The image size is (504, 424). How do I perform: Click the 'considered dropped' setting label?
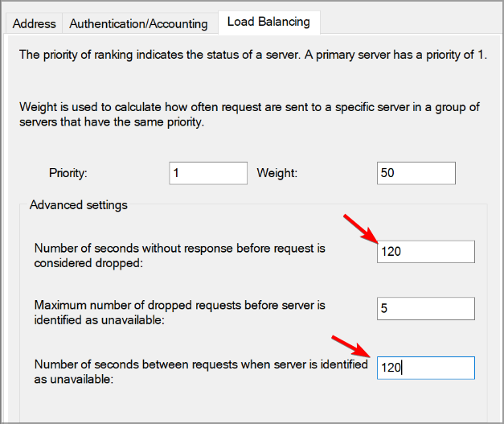179,256
